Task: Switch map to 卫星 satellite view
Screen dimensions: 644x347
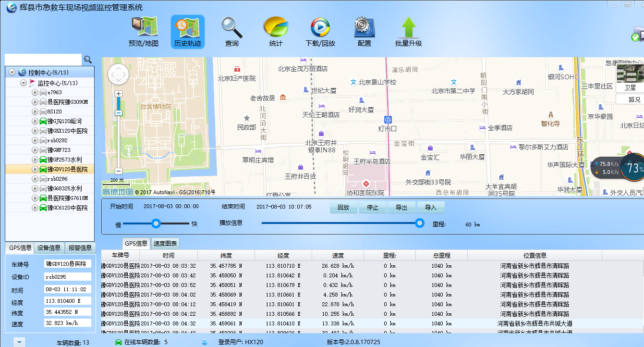Action: click(630, 87)
